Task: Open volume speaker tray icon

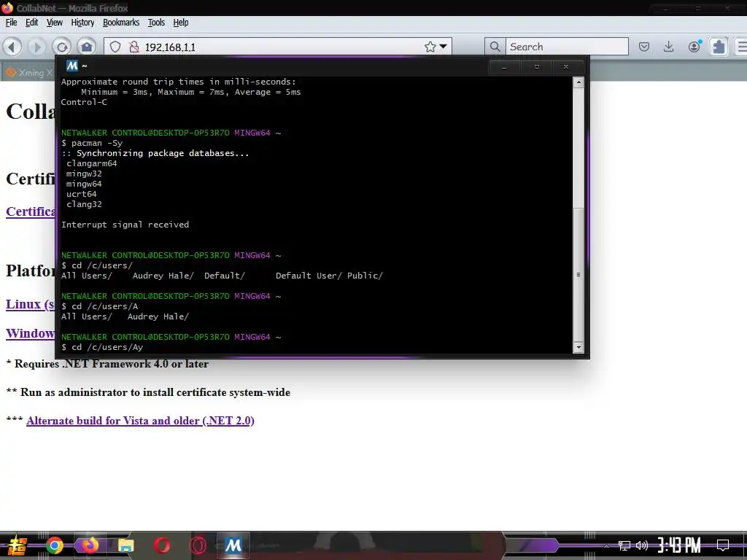Action: 642,545
